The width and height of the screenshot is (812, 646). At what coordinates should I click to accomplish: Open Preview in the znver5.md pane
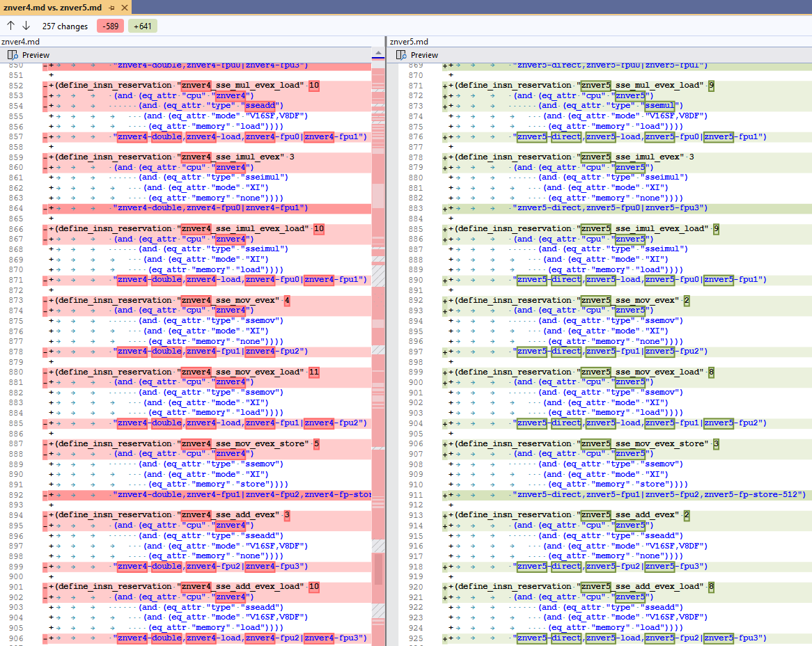[x=417, y=55]
